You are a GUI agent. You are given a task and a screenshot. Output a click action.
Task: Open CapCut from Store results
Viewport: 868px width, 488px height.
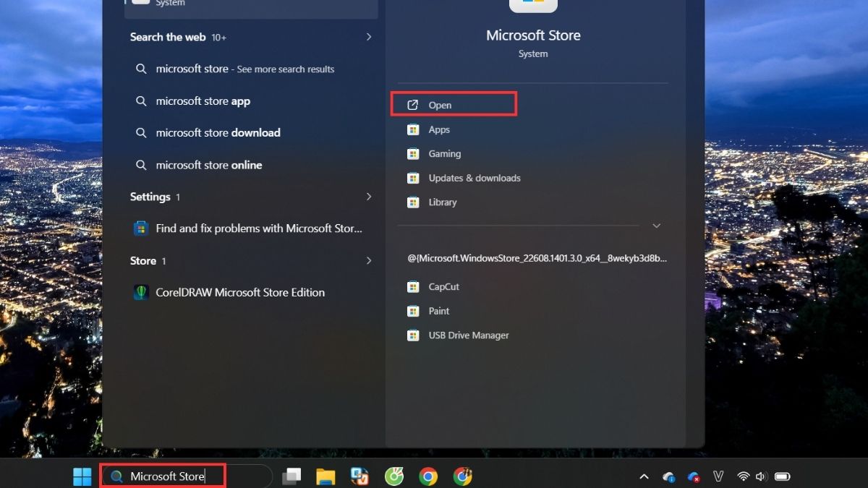tap(443, 287)
